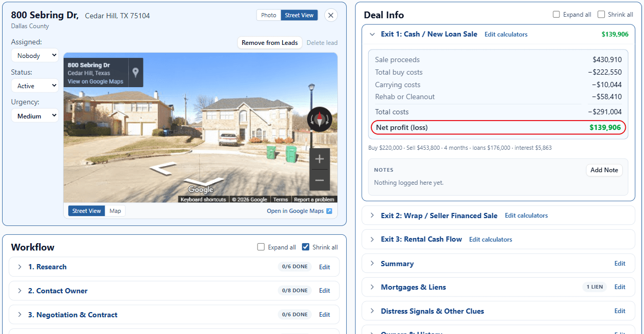Switch to the Photo view
644x334 pixels.
[x=269, y=15]
